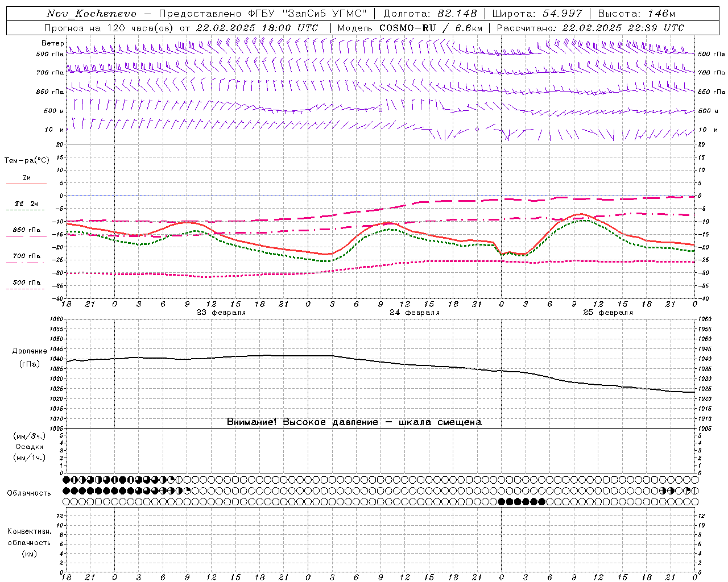
Task: Click the elevation label Высота: 146м
Action: pyautogui.click(x=637, y=14)
